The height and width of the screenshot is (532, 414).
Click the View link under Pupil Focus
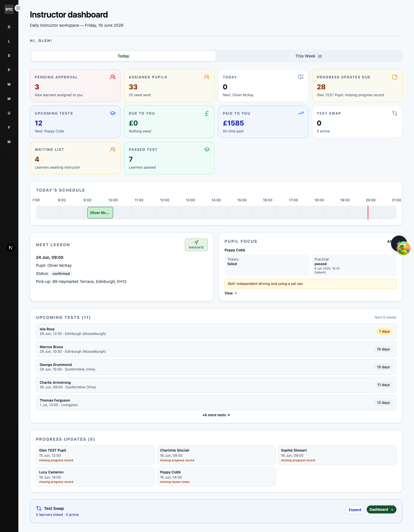231,293
